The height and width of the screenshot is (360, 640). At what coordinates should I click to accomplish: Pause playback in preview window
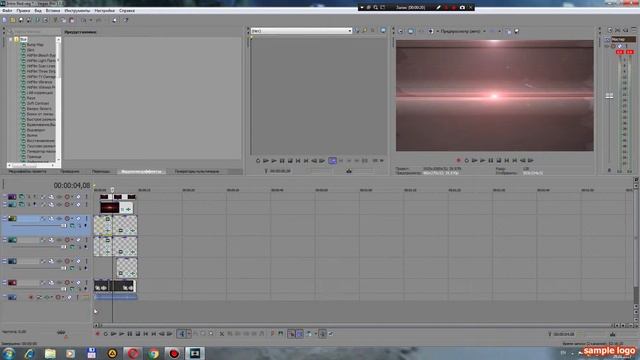(491, 160)
